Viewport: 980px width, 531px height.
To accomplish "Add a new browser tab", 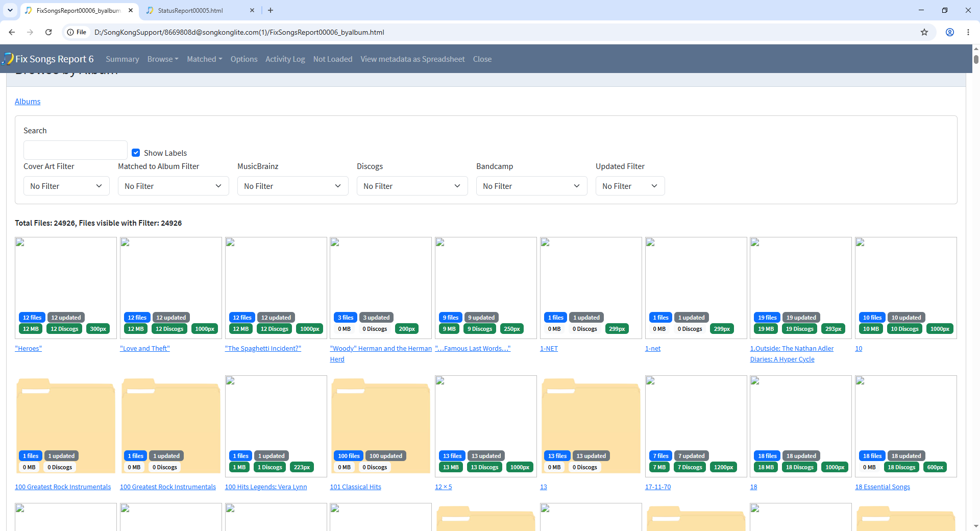I will [271, 10].
